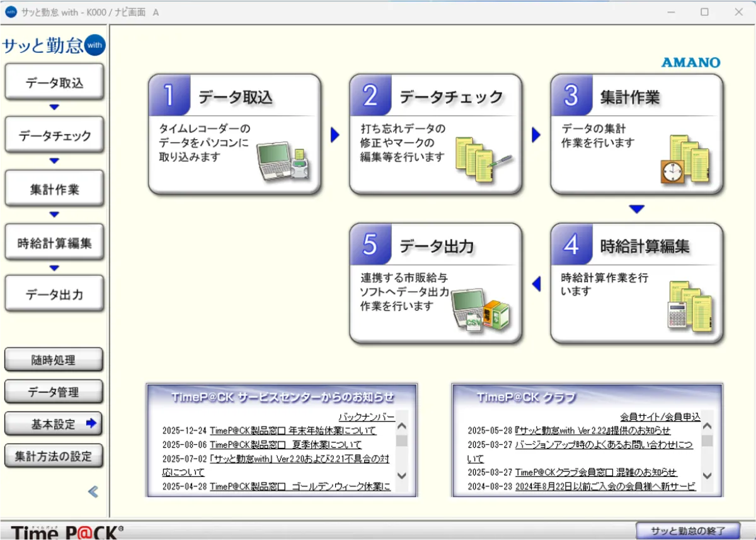This screenshot has width=756, height=540.
Task: Open the 随時処理 menu button
Action: pos(54,360)
